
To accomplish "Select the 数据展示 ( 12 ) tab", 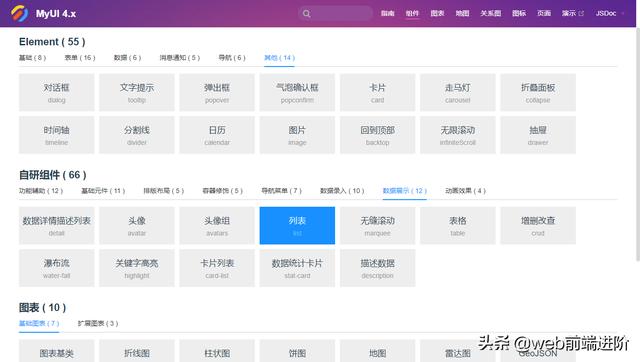I will [x=404, y=191].
